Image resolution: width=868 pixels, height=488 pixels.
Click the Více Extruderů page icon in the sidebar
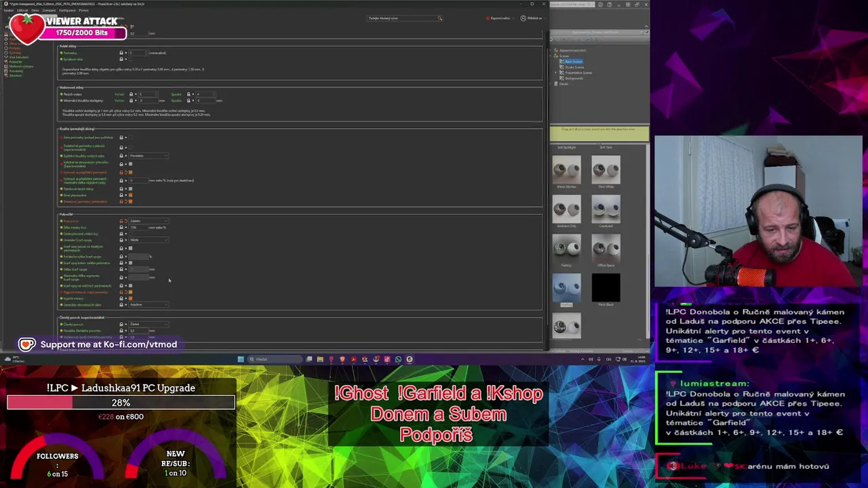[x=7, y=57]
